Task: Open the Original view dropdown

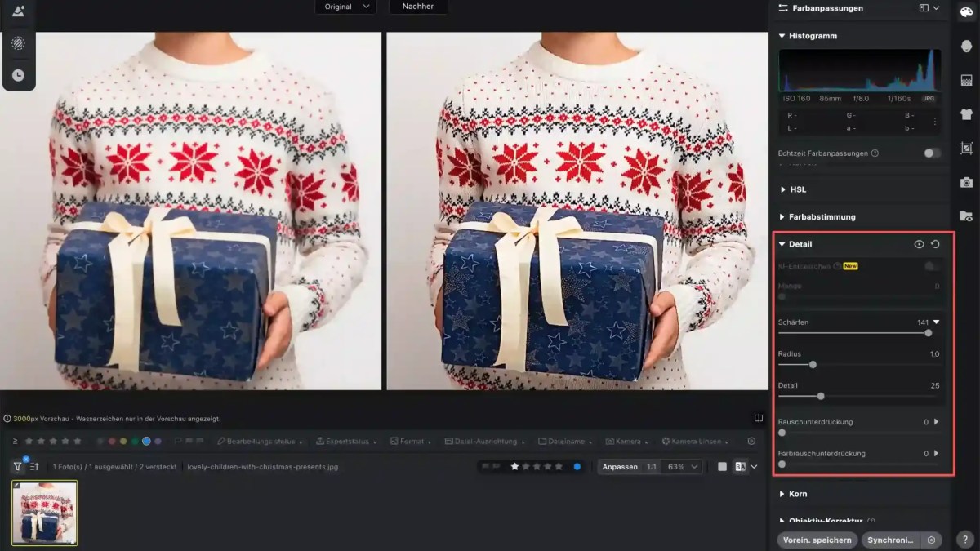Action: pyautogui.click(x=345, y=7)
